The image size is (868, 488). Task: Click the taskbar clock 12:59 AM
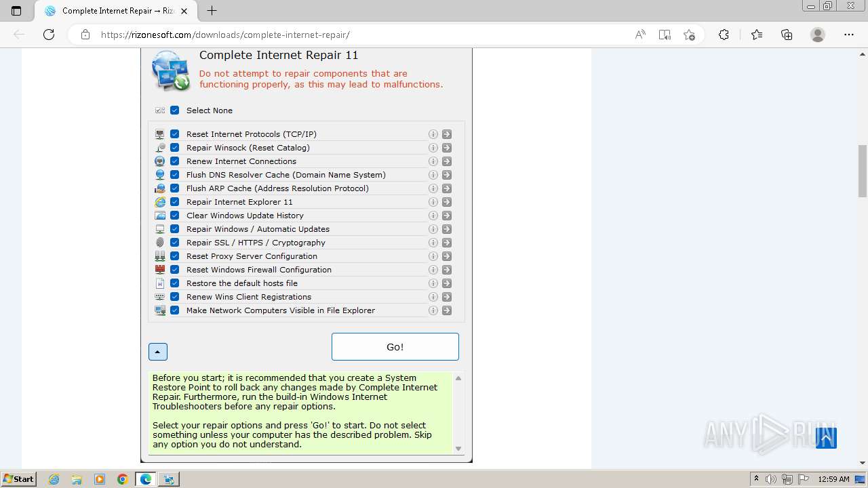point(833,479)
